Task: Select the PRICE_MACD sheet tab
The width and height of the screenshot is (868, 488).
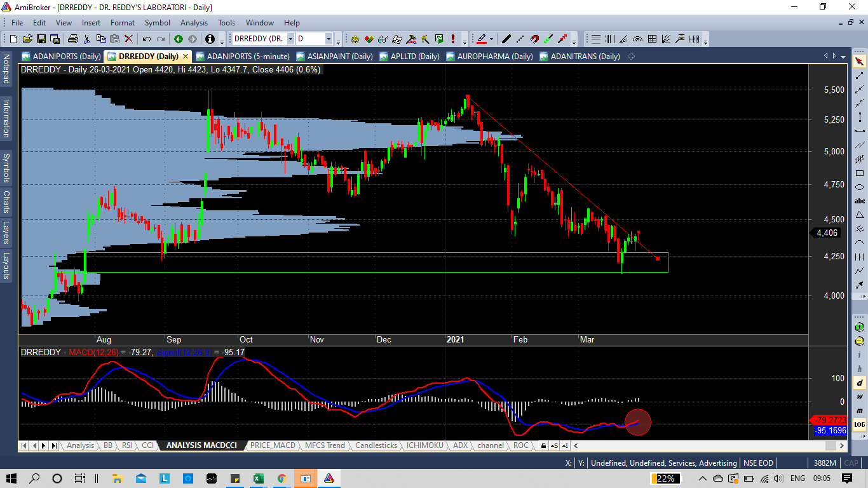Action: (273, 445)
